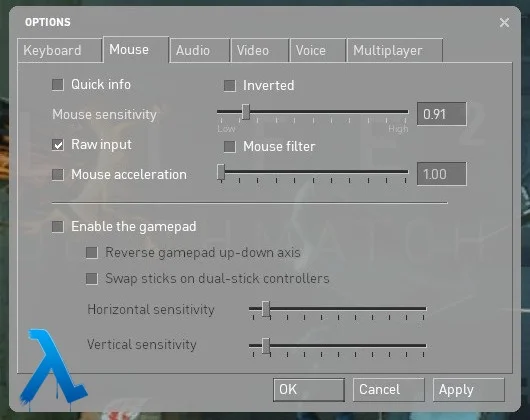
Task: Click the sensitivity value field showing 0.91
Action: click(x=441, y=114)
